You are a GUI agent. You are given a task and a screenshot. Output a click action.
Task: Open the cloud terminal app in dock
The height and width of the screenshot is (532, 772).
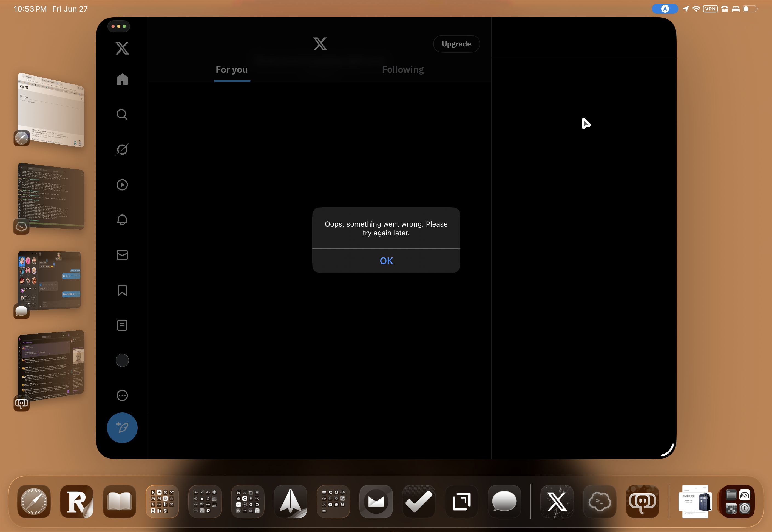(x=600, y=501)
